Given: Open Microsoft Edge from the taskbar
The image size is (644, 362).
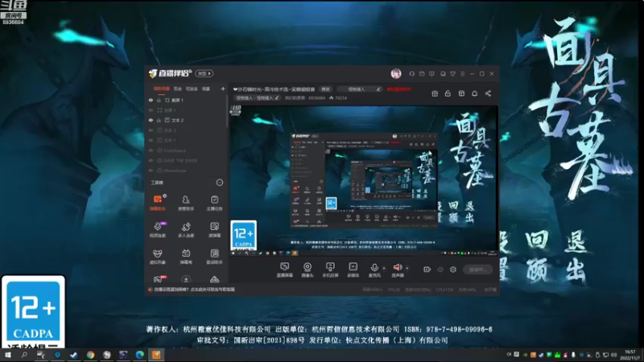Looking at the screenshot, I should tap(139, 355).
